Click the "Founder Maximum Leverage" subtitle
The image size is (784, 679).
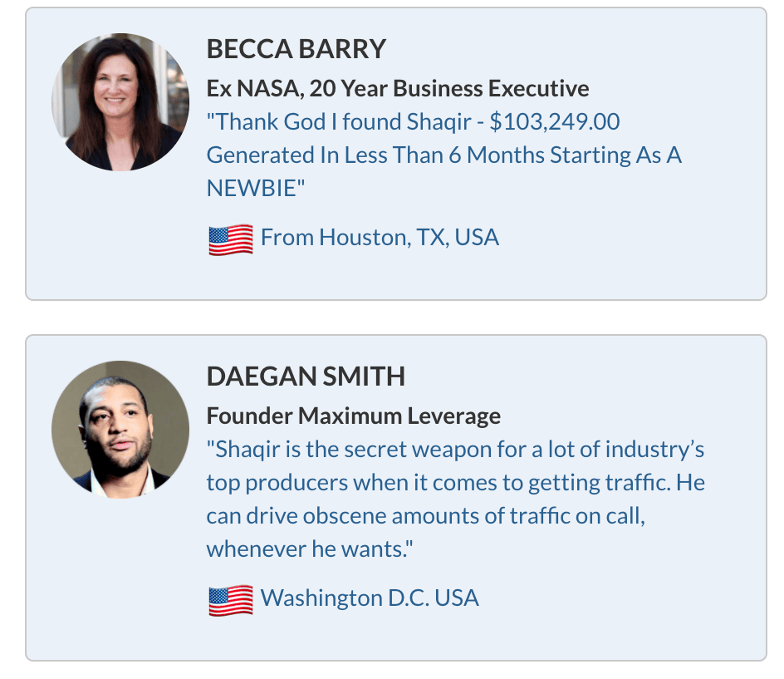coord(353,416)
